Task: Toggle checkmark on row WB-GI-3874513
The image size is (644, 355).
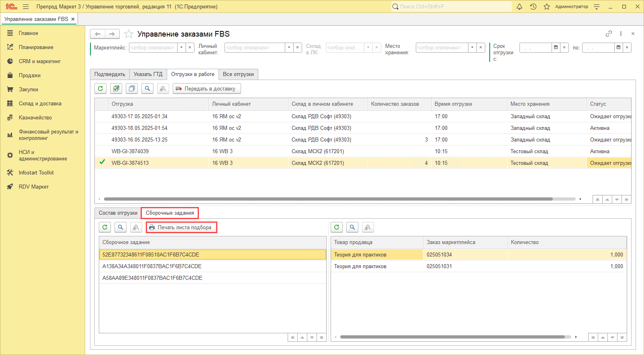Action: (x=102, y=162)
